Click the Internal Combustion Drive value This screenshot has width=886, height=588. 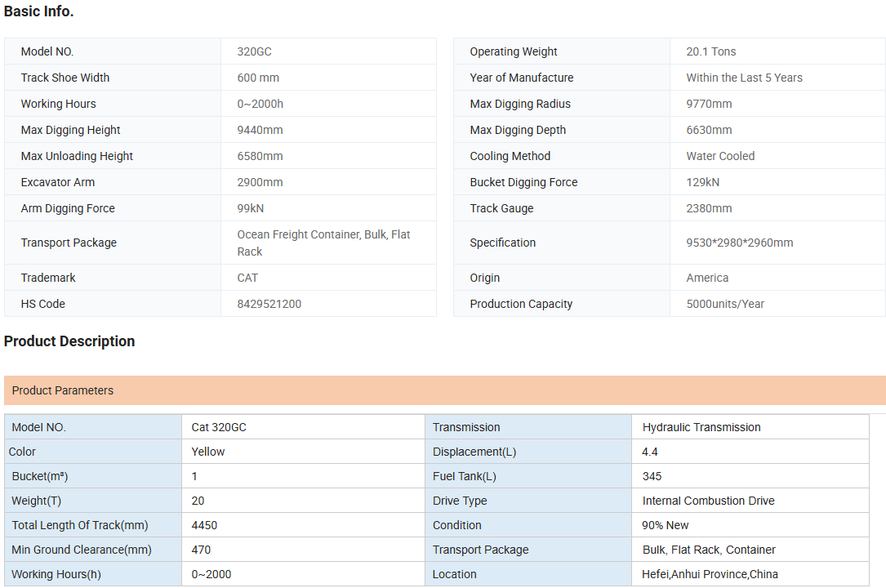point(709,501)
